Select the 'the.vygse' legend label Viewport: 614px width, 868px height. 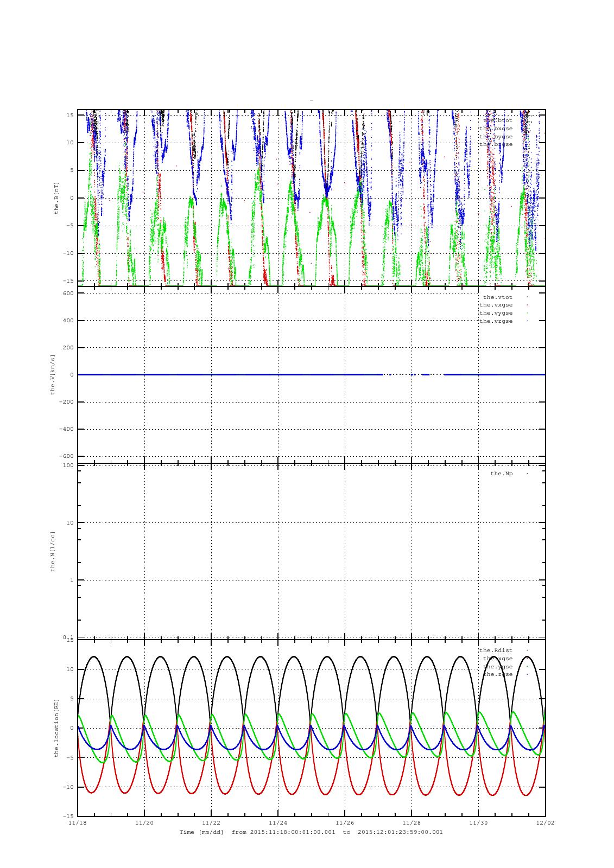click(x=496, y=313)
